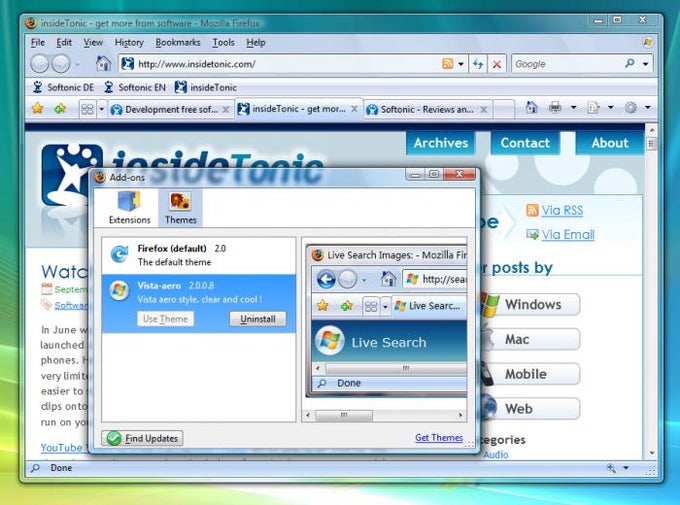The height and width of the screenshot is (505, 680).
Task: Click the zoom magnifier icon in status bar
Action: 611,468
